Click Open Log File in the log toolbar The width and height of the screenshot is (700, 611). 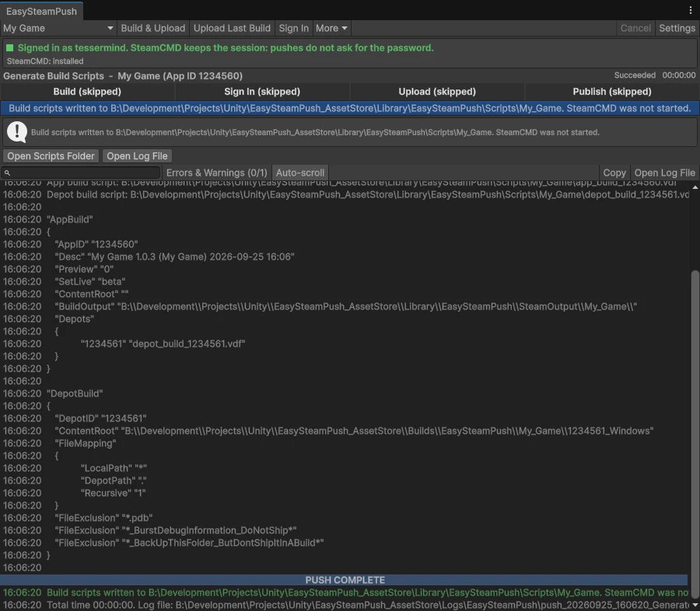pos(665,173)
